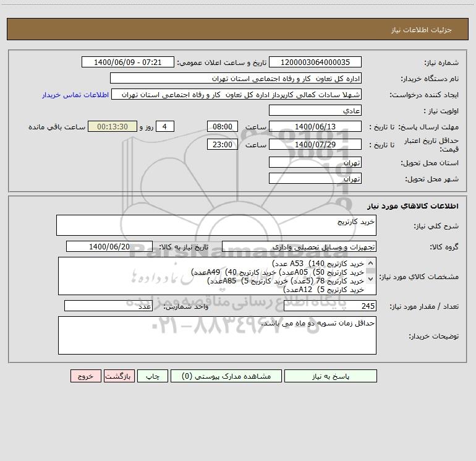This screenshot has height=461, width=476.
Task: Click the request creator field شهلا سادات کمالی
Action: tap(237, 94)
